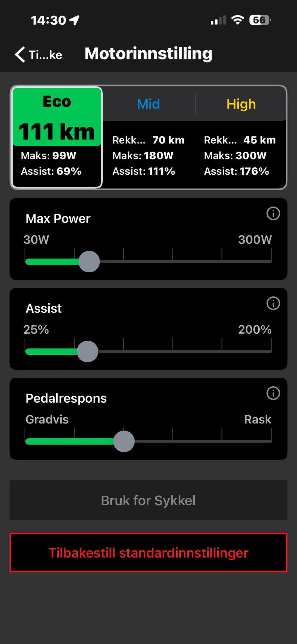Tap the Wi-Fi status icon
Viewport: 297px width, 644px height.
click(238, 20)
